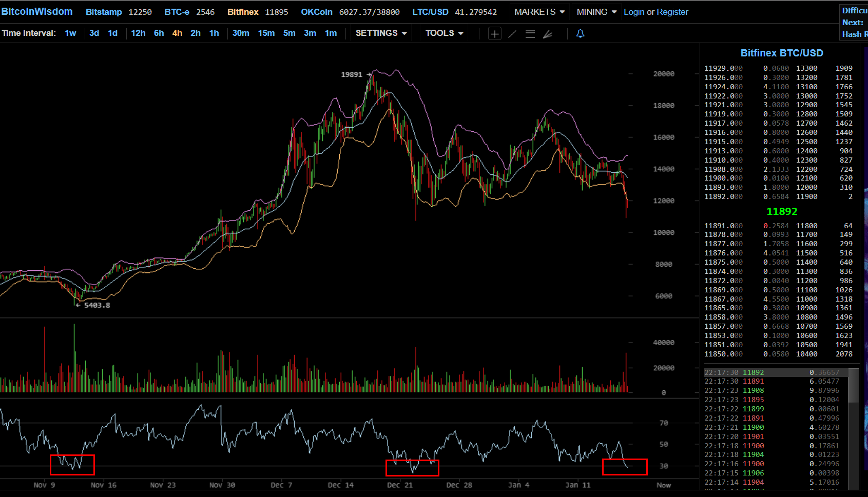Pick the 5m time interval
The height and width of the screenshot is (497, 868).
click(290, 33)
